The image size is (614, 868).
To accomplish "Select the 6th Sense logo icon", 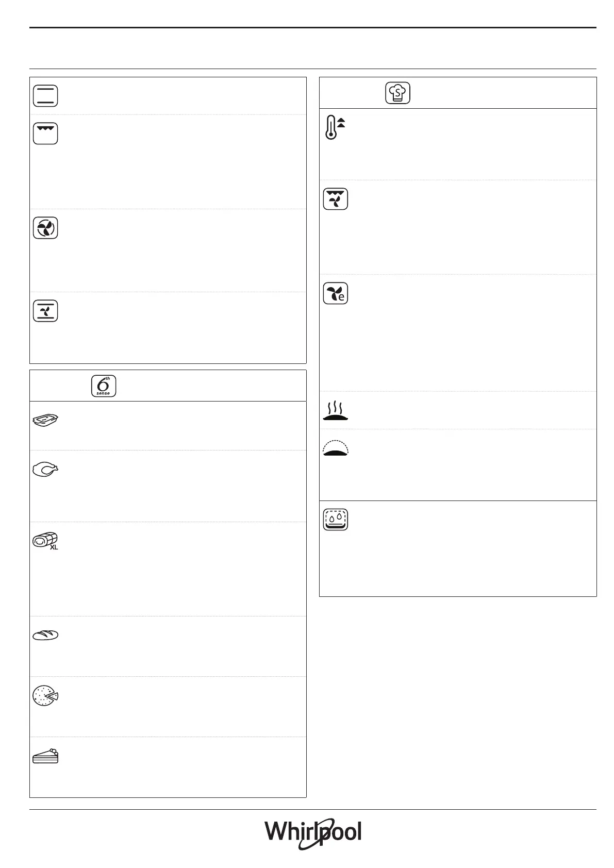I will point(104,386).
